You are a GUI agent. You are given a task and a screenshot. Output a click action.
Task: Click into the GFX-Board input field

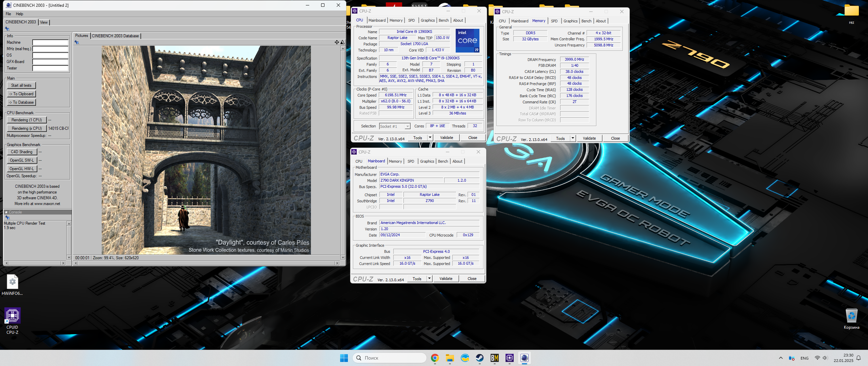[51, 62]
